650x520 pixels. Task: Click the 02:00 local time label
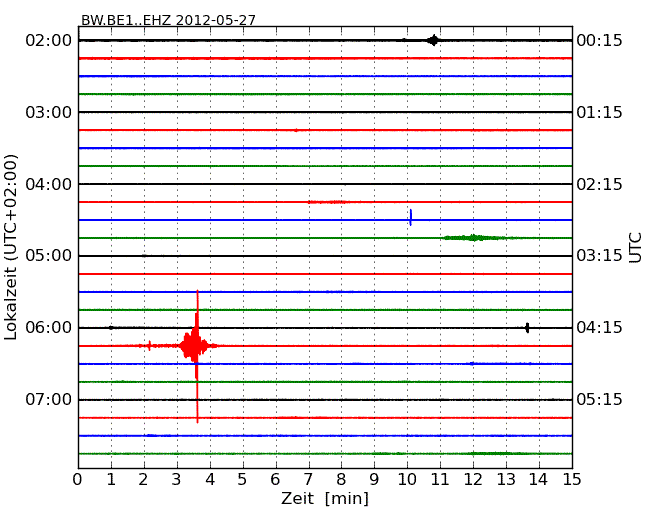(49, 41)
